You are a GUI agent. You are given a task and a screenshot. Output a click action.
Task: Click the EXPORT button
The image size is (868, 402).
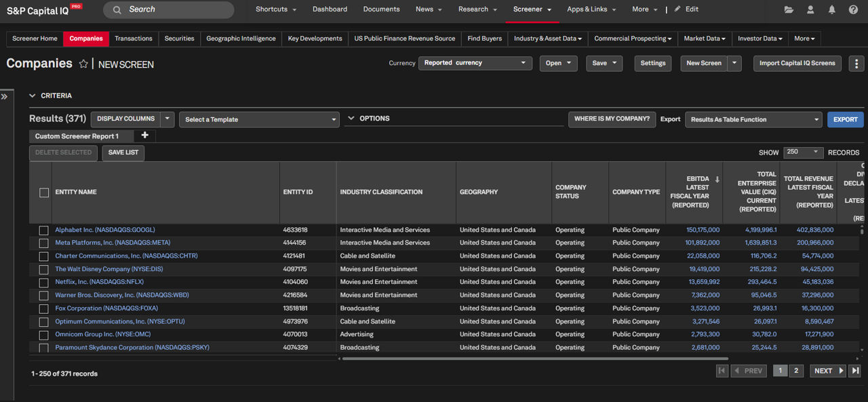tap(846, 119)
